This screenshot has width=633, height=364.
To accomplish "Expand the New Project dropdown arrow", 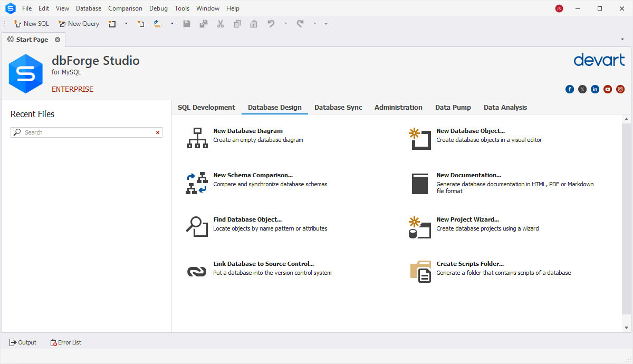I will [126, 24].
